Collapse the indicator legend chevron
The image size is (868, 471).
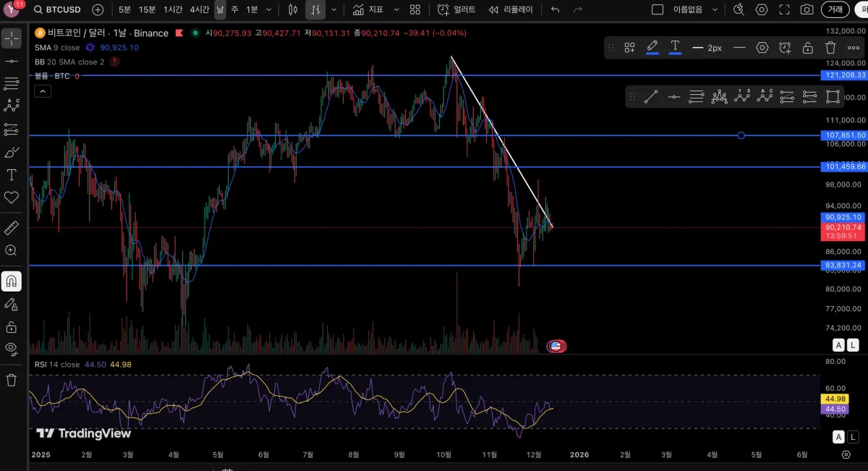pos(43,91)
